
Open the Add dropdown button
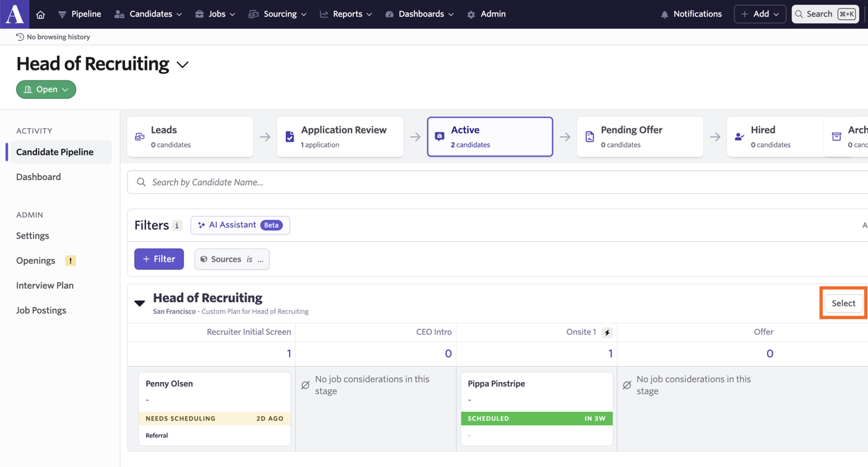tap(760, 14)
